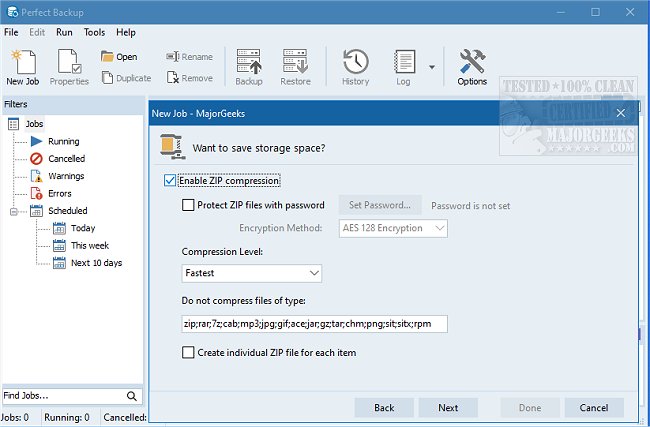Open the Log viewer

[x=403, y=67]
